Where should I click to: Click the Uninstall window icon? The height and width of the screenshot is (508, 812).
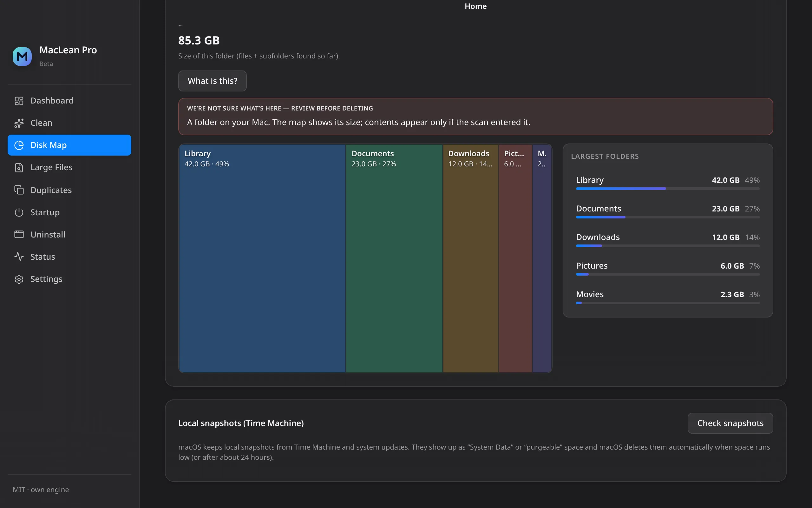point(19,235)
